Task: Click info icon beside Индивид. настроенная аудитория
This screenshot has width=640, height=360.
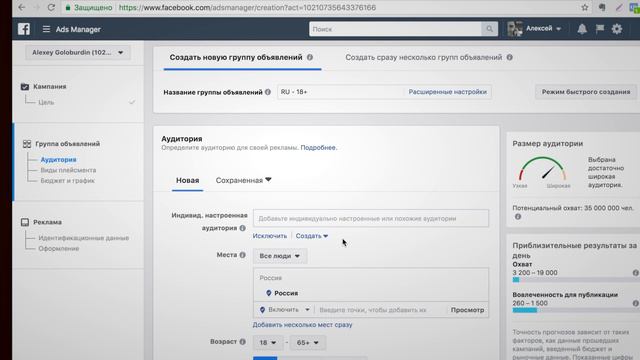Action: 242,228
